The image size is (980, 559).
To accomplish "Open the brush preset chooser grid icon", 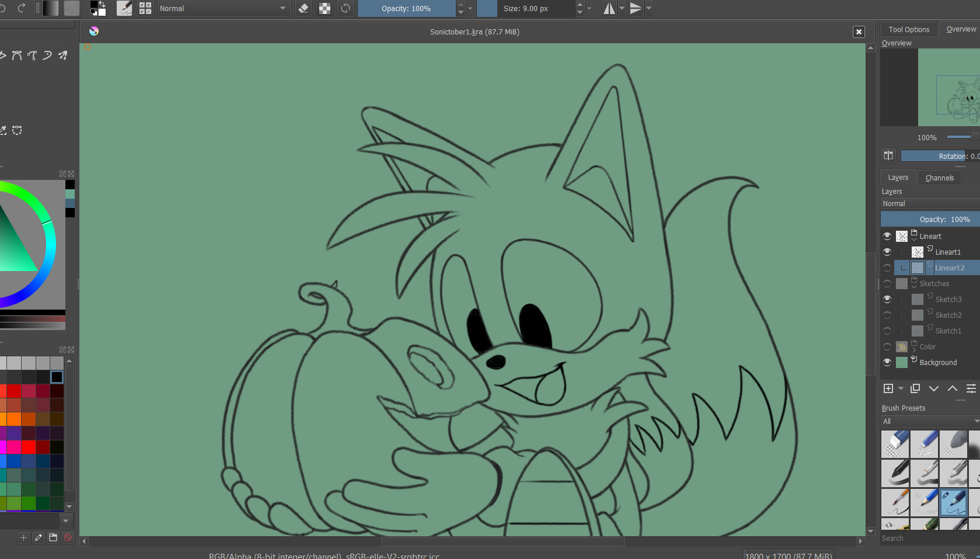I will [145, 8].
